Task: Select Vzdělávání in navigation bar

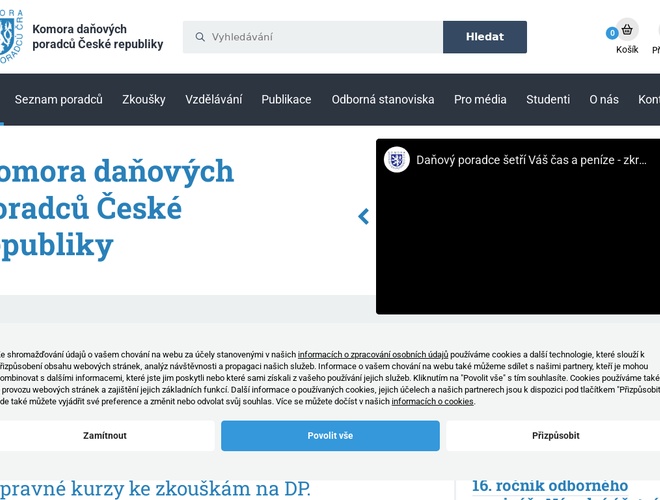Action: click(x=213, y=99)
